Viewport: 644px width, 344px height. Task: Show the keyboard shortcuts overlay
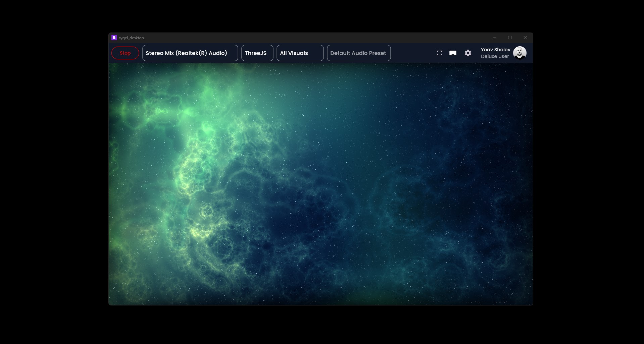tap(453, 53)
